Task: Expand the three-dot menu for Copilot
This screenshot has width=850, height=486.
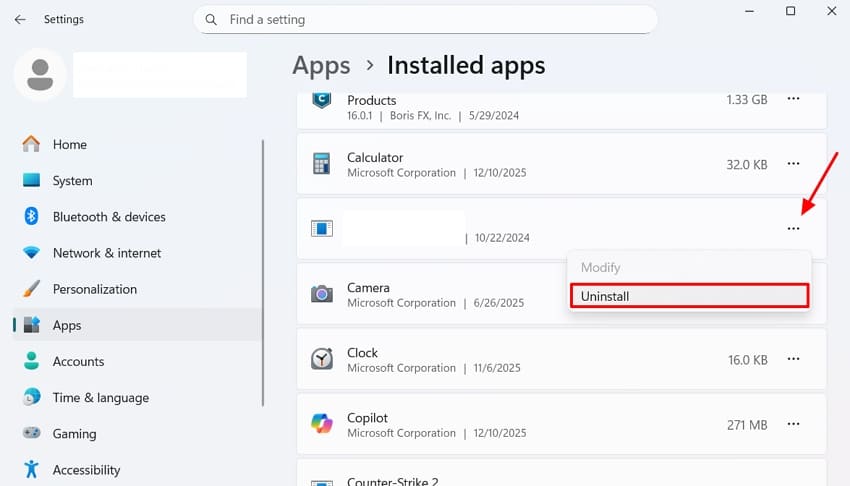Action: [793, 424]
